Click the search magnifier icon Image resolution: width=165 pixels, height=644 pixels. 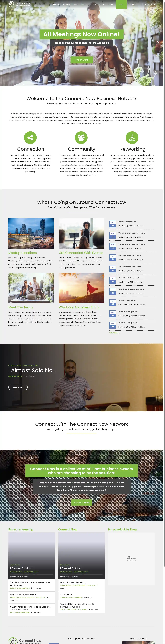[x=154, y=4]
